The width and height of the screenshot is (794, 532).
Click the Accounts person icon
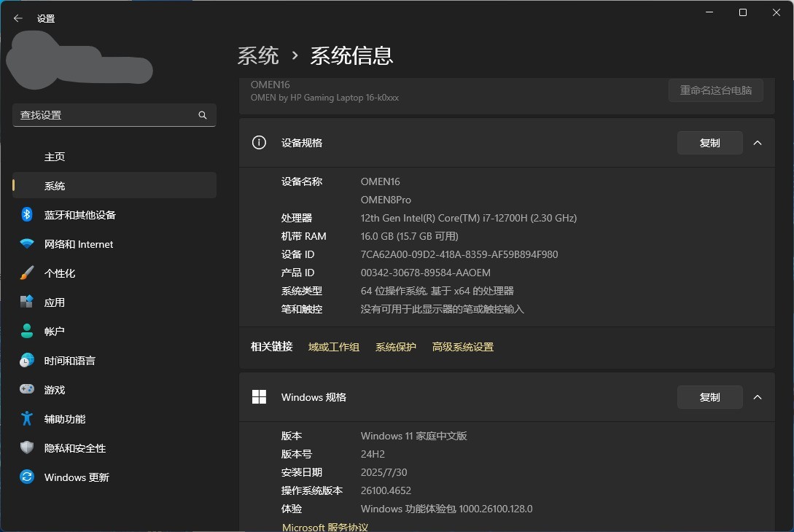coord(27,331)
